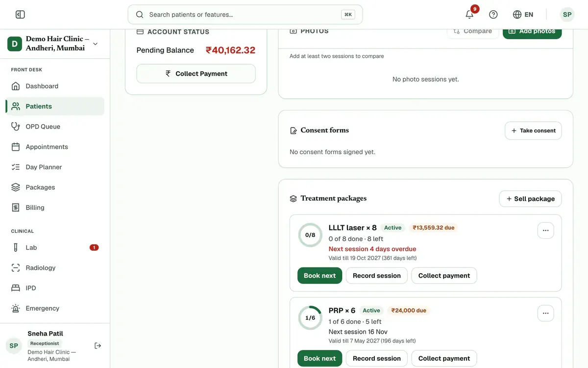This screenshot has height=368, width=588.
Task: Click the Receptionist role badge
Action: coord(45,343)
